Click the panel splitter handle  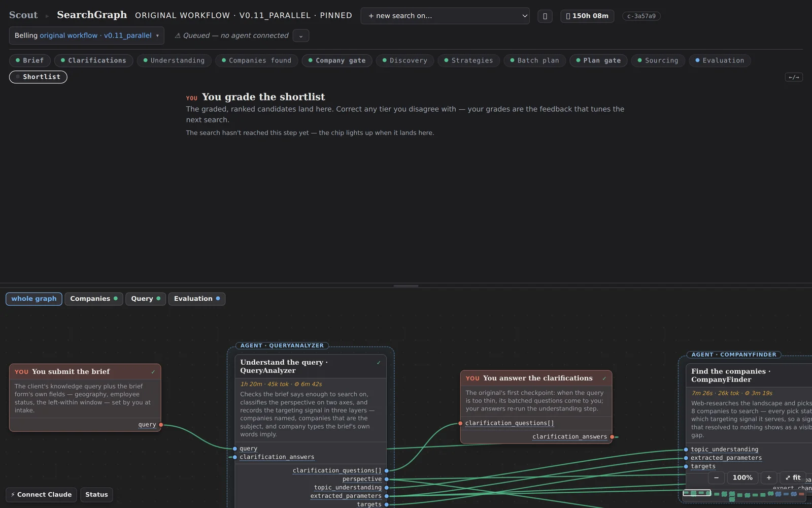point(406,286)
